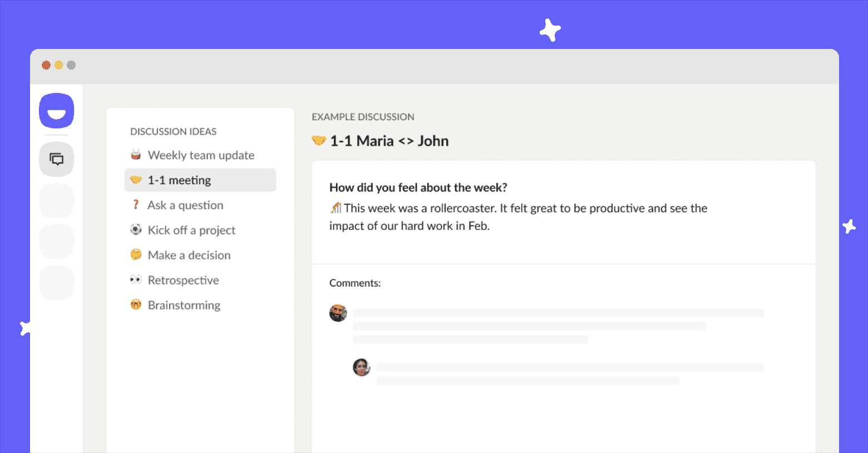Image resolution: width=868 pixels, height=453 pixels.
Task: Click the "DISCUSSION IDEAS" heading
Action: pyautogui.click(x=173, y=132)
